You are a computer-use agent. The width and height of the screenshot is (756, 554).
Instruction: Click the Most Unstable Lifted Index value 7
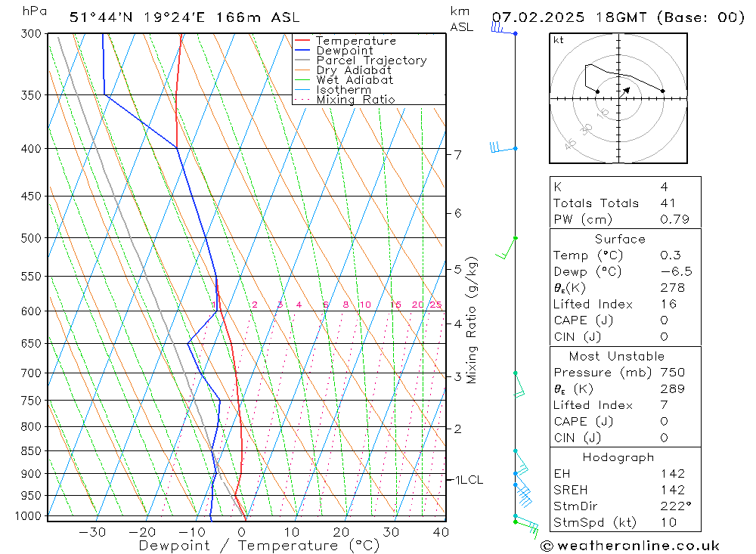664,405
